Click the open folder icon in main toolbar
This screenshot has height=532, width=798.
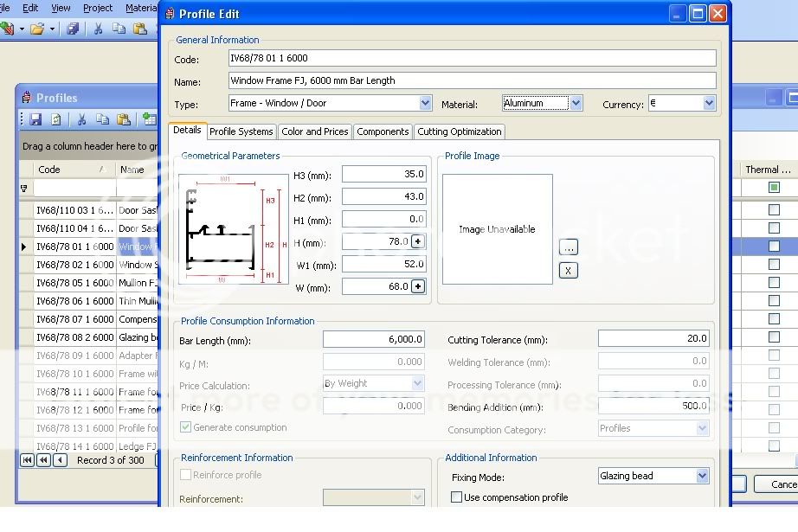(x=37, y=29)
